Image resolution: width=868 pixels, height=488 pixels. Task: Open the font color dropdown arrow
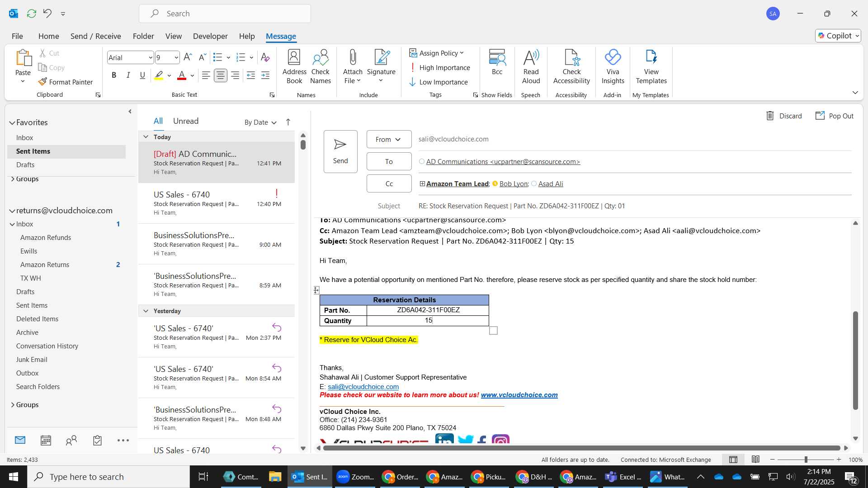click(x=192, y=75)
